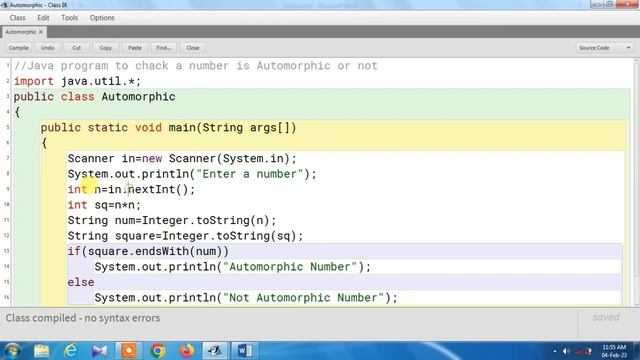Click the 'Class compiled - no syntax errors' status

(x=82, y=318)
